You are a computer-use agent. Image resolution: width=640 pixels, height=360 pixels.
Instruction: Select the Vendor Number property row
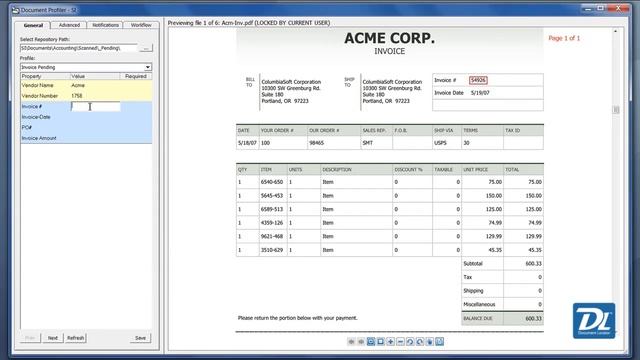[x=86, y=96]
